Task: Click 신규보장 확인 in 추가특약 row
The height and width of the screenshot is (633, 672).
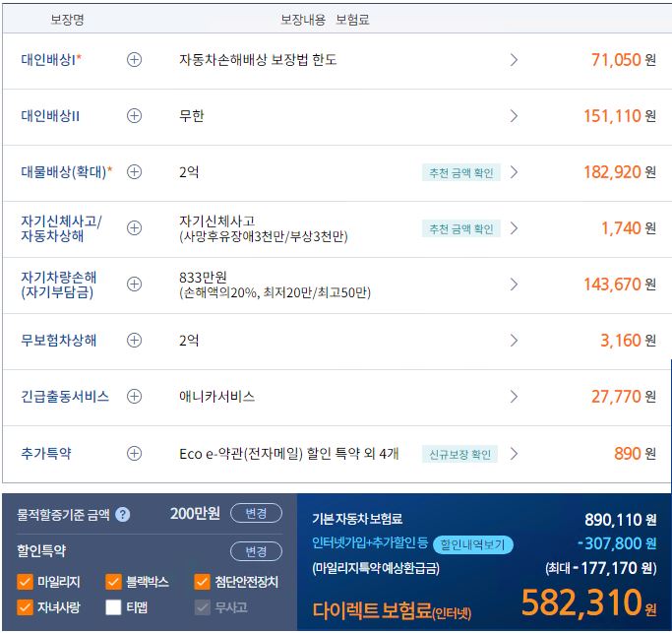Action: [x=459, y=454]
